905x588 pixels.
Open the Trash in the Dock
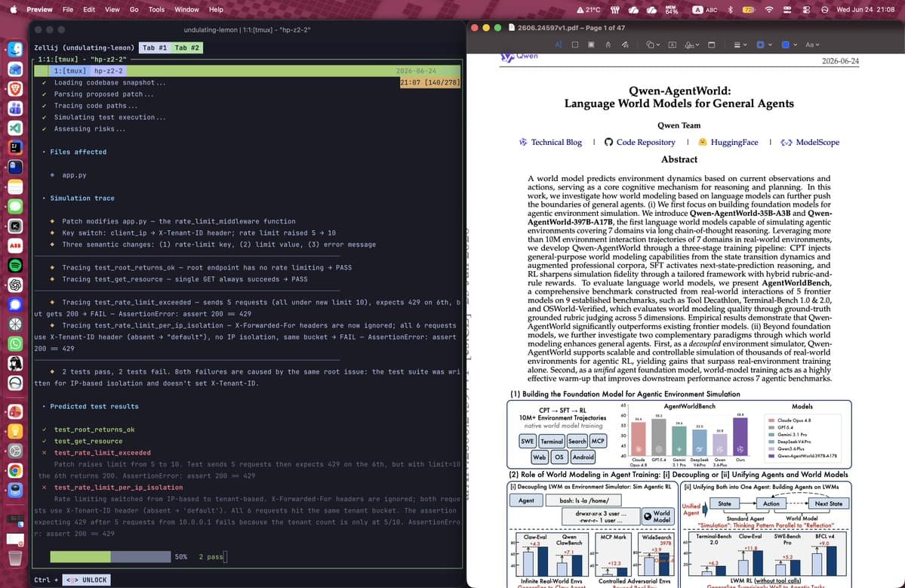tap(16, 558)
